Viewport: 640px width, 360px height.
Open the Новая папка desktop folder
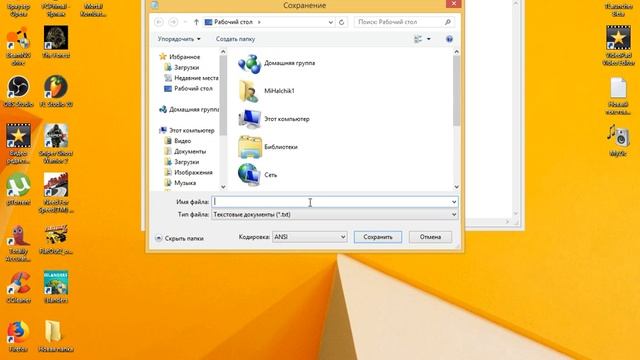click(x=56, y=337)
